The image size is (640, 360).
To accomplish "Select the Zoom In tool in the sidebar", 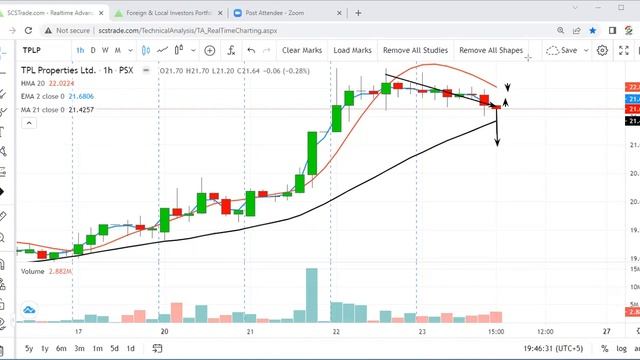I will [2, 238].
